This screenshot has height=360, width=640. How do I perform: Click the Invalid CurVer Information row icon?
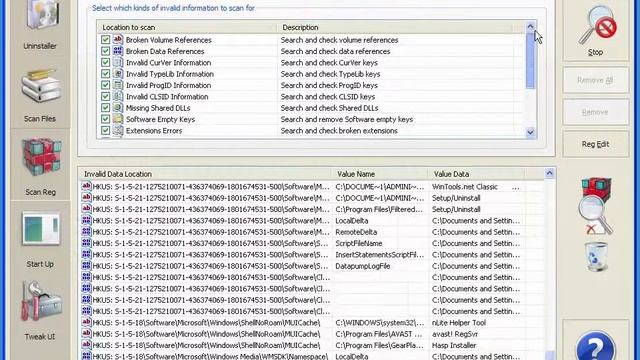click(118, 62)
